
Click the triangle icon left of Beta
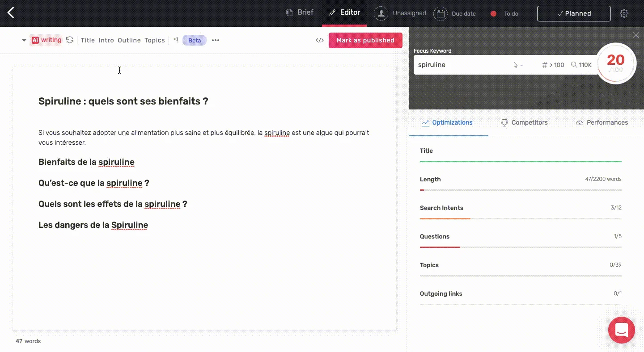pos(176,40)
